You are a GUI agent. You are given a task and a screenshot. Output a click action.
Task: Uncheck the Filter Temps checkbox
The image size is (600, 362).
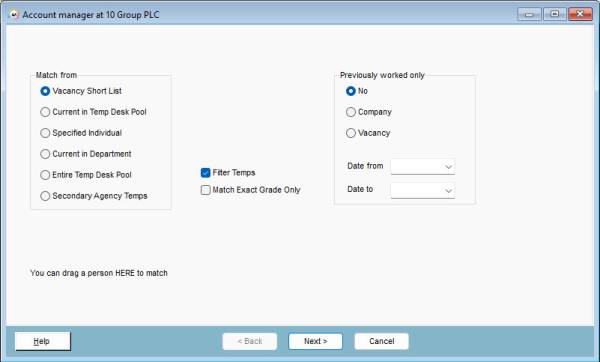[x=205, y=173]
